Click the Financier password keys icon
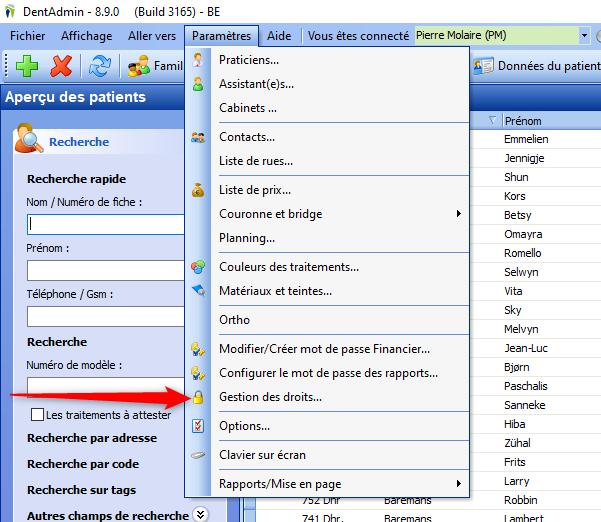This screenshot has width=601, height=522. [x=198, y=349]
